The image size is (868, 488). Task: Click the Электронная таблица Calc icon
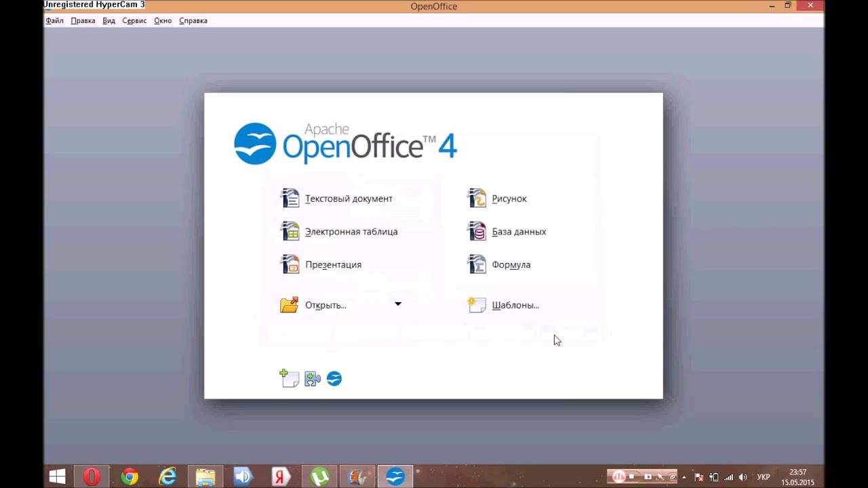[290, 231]
